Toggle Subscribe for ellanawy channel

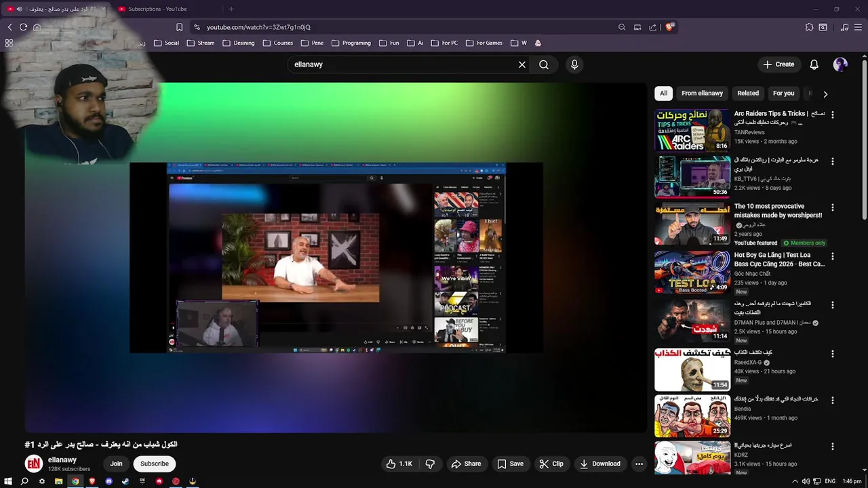tap(155, 464)
